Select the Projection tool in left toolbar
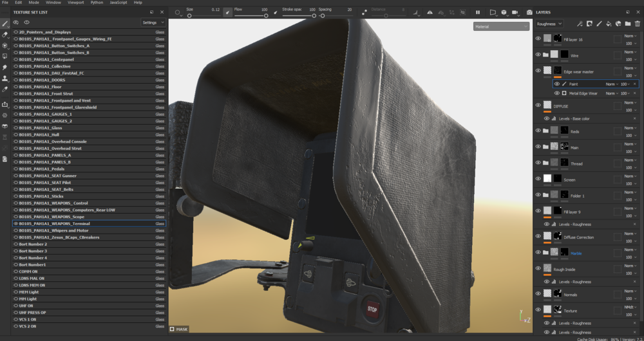 pyautogui.click(x=5, y=45)
